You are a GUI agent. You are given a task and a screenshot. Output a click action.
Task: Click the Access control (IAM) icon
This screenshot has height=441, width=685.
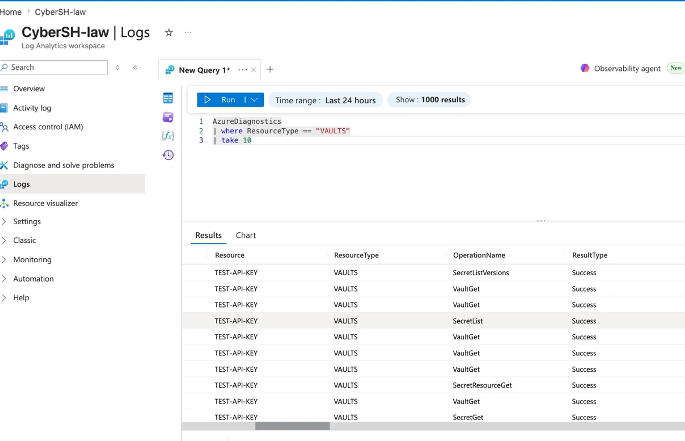[4, 127]
